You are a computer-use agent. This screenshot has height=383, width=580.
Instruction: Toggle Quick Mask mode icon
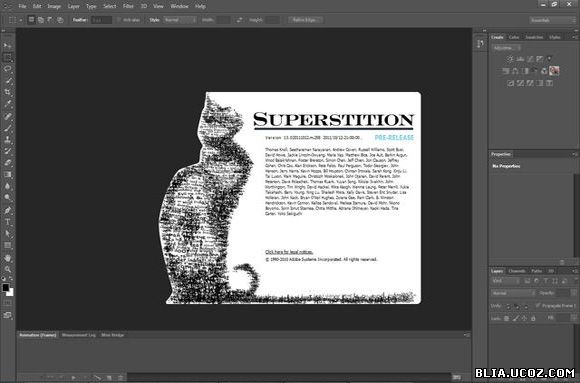pos(7,303)
